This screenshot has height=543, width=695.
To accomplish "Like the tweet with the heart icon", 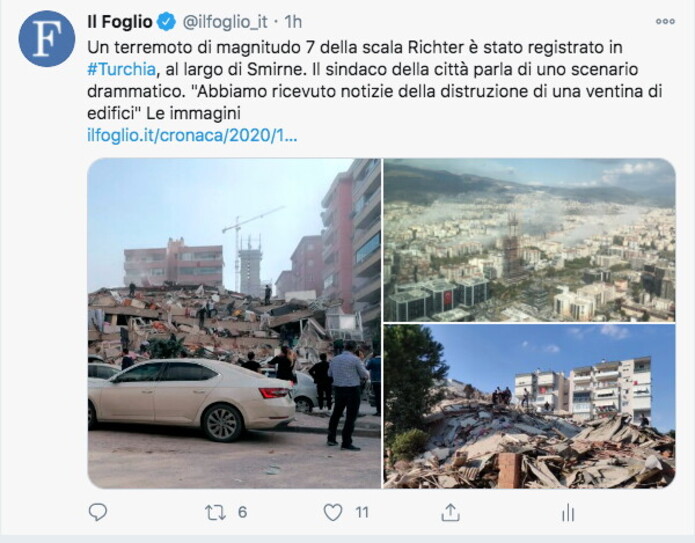I will (x=332, y=512).
